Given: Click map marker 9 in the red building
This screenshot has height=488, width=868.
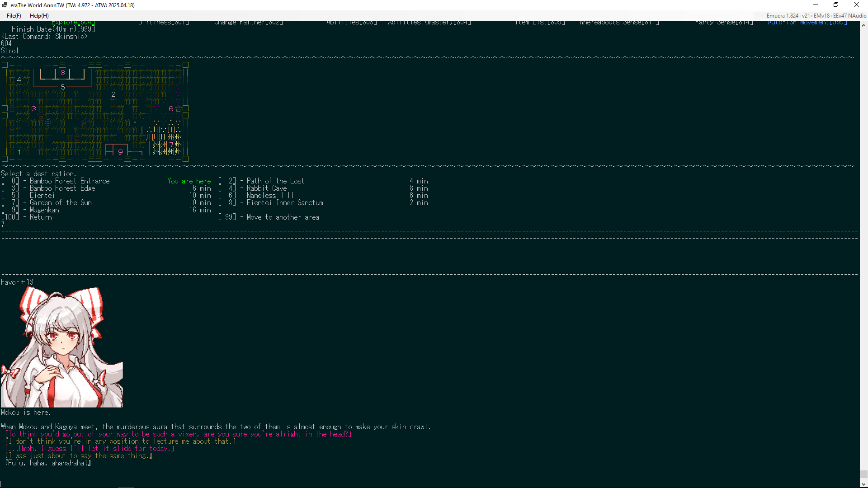Looking at the screenshot, I should [120, 152].
